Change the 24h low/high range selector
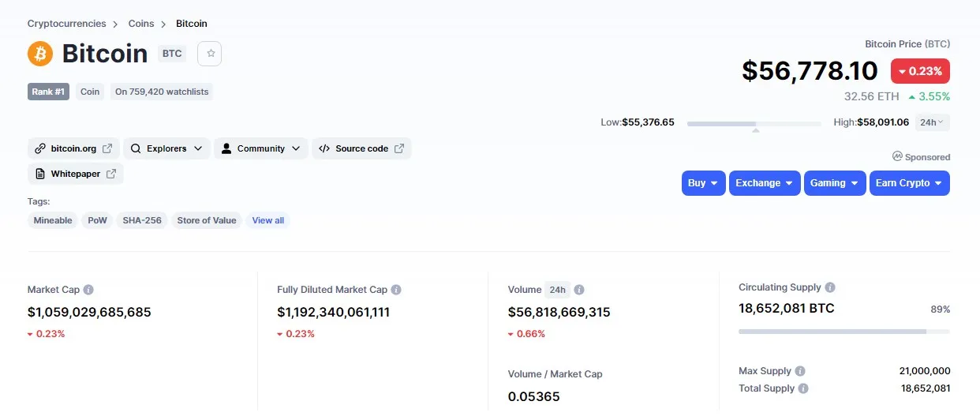 933,122
